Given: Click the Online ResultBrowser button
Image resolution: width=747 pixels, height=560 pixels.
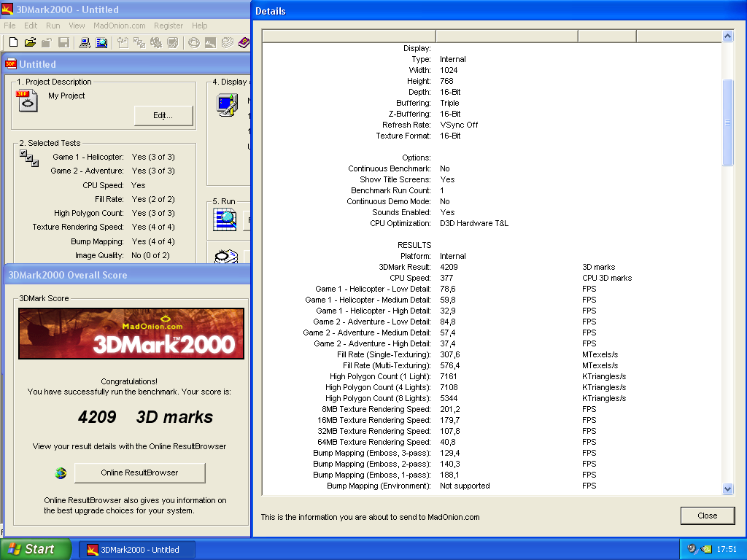Looking at the screenshot, I should tap(139, 472).
